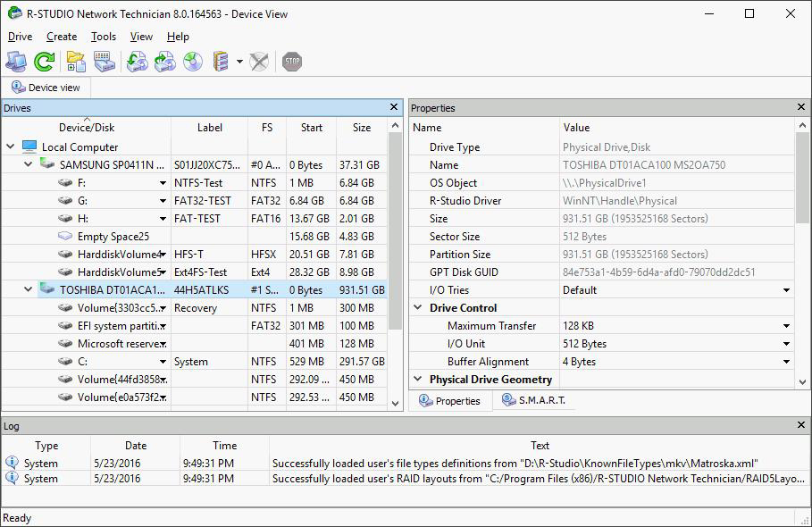Click the Scan drive toolbar icon
Image resolution: width=812 pixels, height=527 pixels.
(x=105, y=62)
